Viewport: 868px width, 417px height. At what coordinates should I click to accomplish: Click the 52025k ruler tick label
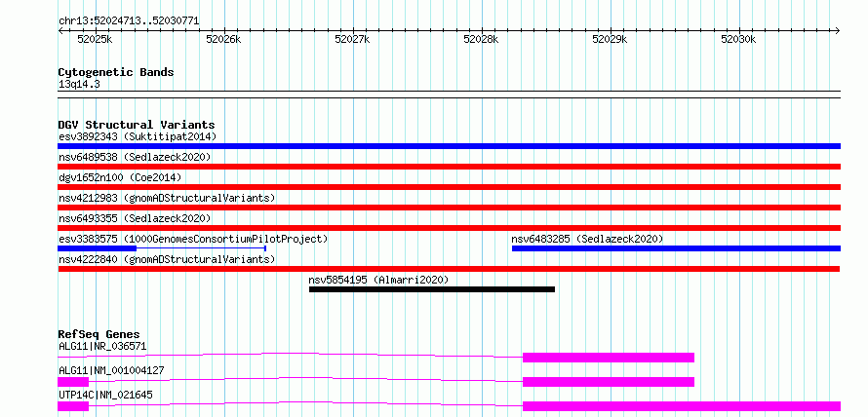tap(96, 39)
